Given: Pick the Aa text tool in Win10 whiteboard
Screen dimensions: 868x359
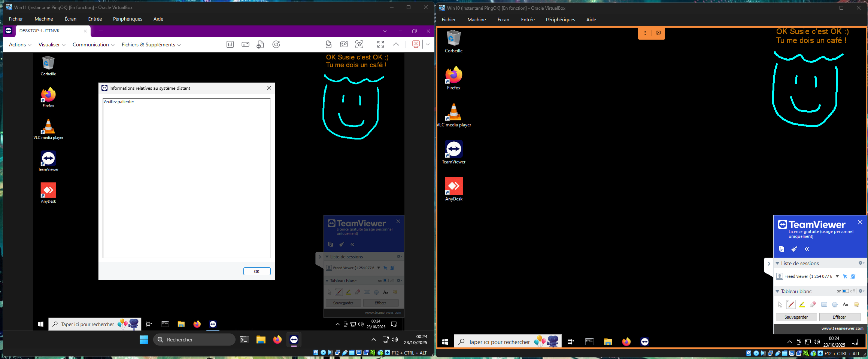Looking at the screenshot, I should [x=845, y=305].
